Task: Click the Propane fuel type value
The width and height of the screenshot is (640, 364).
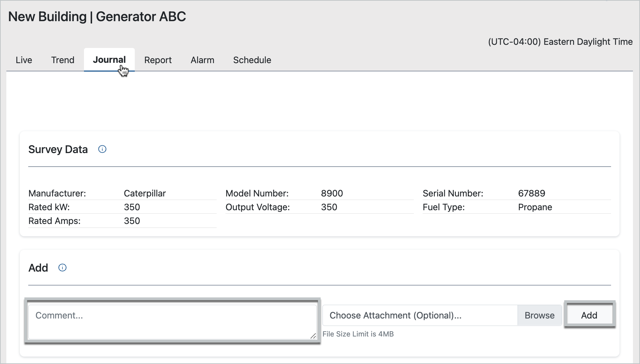Action: (535, 207)
